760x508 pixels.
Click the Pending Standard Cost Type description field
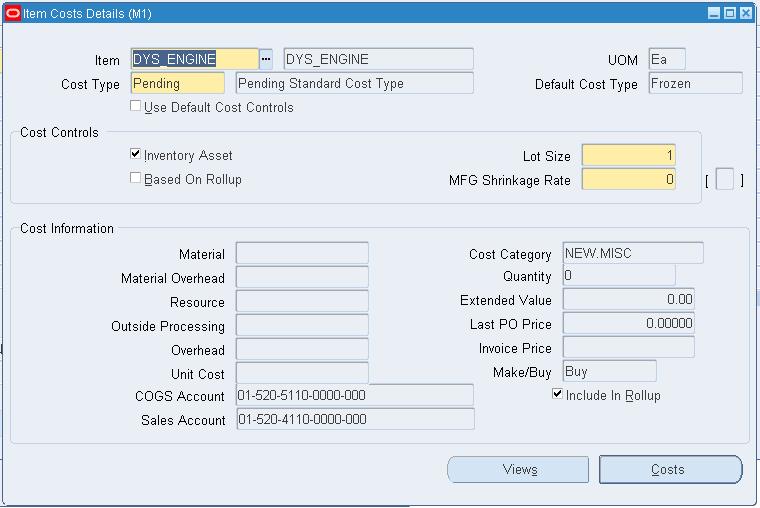pyautogui.click(x=355, y=83)
